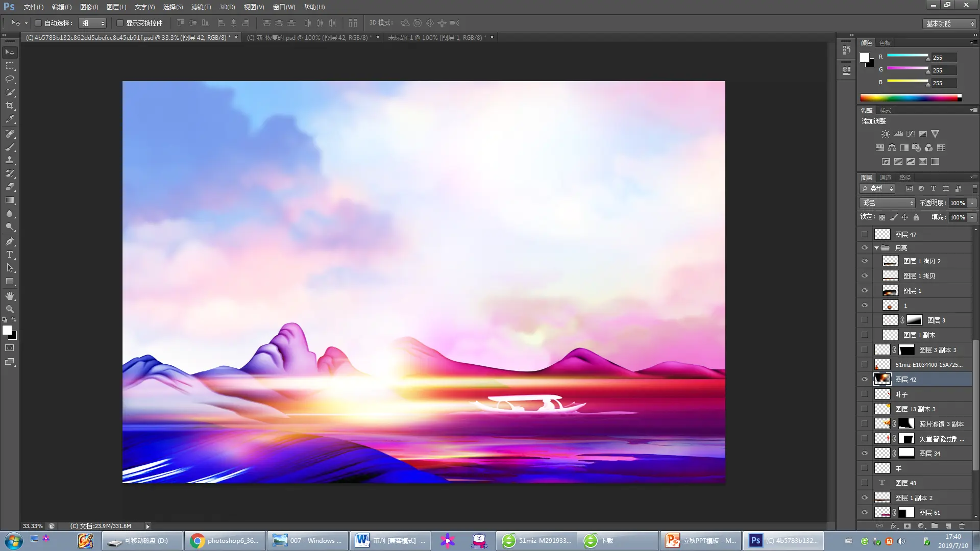Collapse the 月亮 layer group
Viewport: 980px width, 551px height.
(877, 248)
